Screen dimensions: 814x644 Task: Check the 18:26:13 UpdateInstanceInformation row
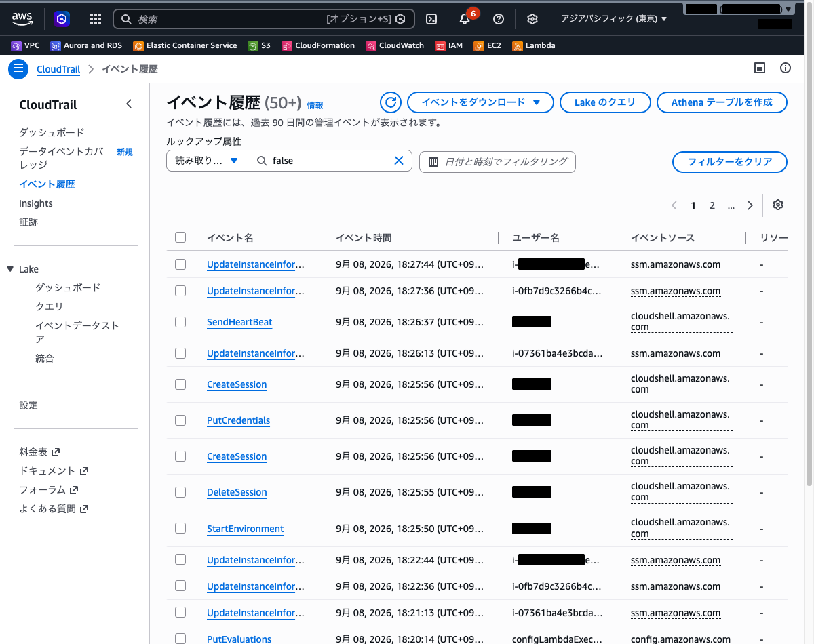(x=180, y=353)
